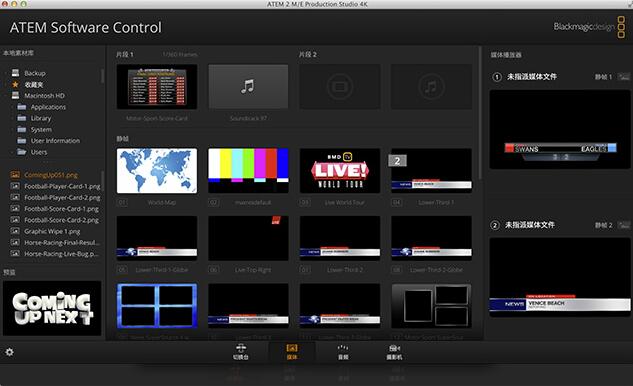Select the empty clip 2 video slot
This screenshot has height=386, width=633.
[340, 86]
